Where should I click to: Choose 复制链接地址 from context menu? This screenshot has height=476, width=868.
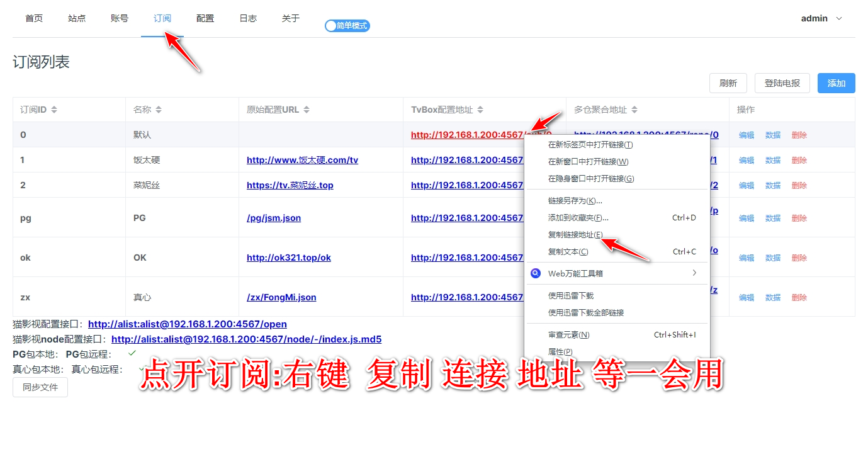pos(575,235)
